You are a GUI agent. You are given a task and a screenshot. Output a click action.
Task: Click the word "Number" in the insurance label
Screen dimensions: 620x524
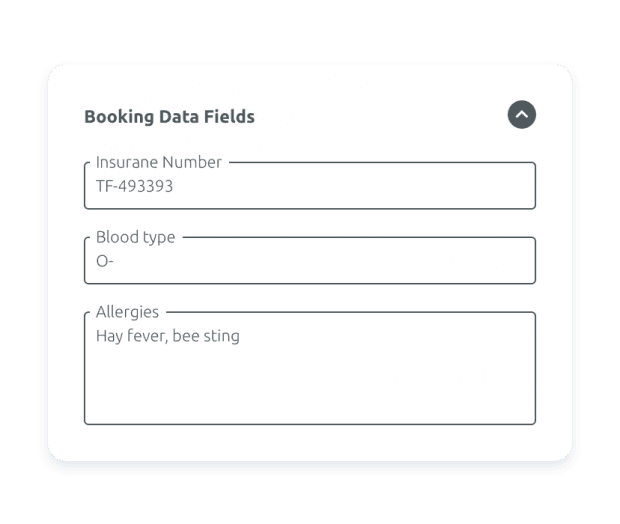tap(193, 162)
